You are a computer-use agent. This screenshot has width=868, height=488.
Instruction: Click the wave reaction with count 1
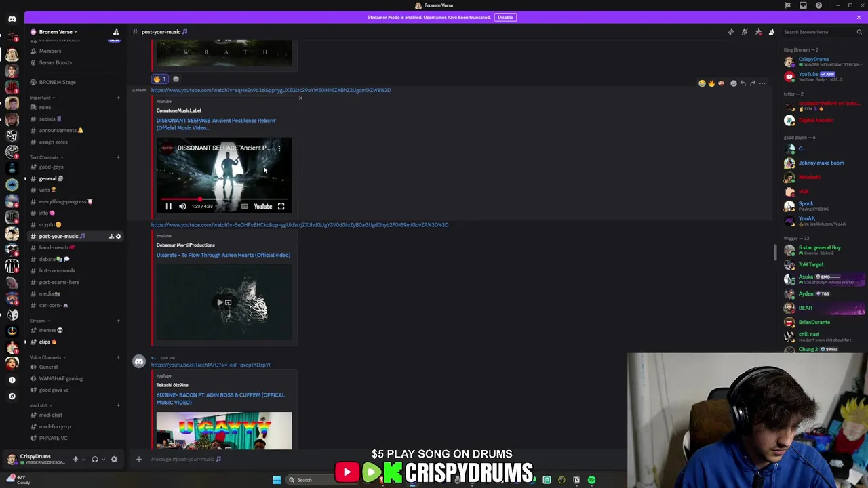click(161, 79)
